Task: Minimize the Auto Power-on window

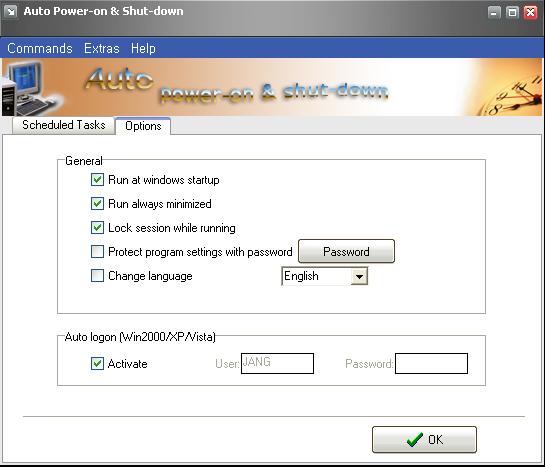Action: [494, 13]
